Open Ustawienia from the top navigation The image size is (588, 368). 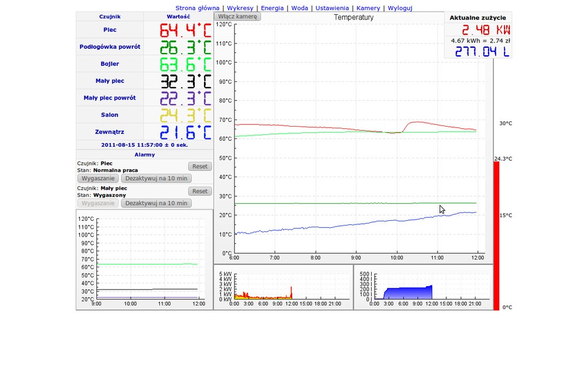(332, 8)
